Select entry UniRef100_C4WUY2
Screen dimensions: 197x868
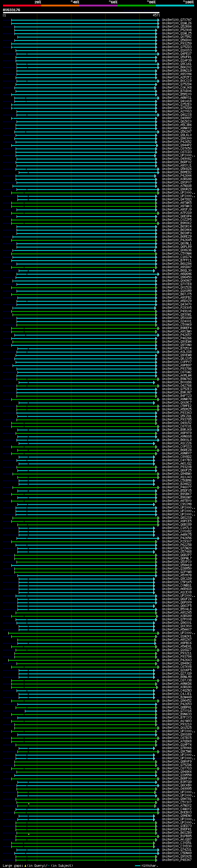pos(177,809)
